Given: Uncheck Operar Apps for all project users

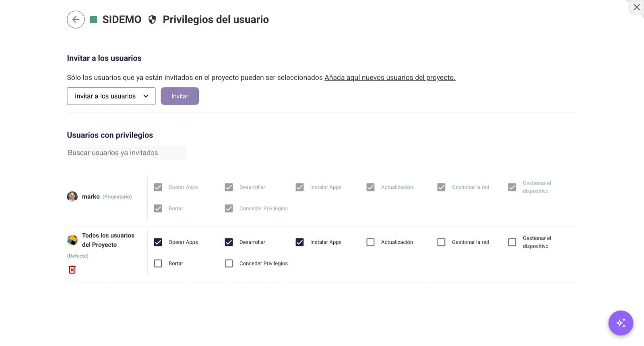Looking at the screenshot, I should 158,242.
